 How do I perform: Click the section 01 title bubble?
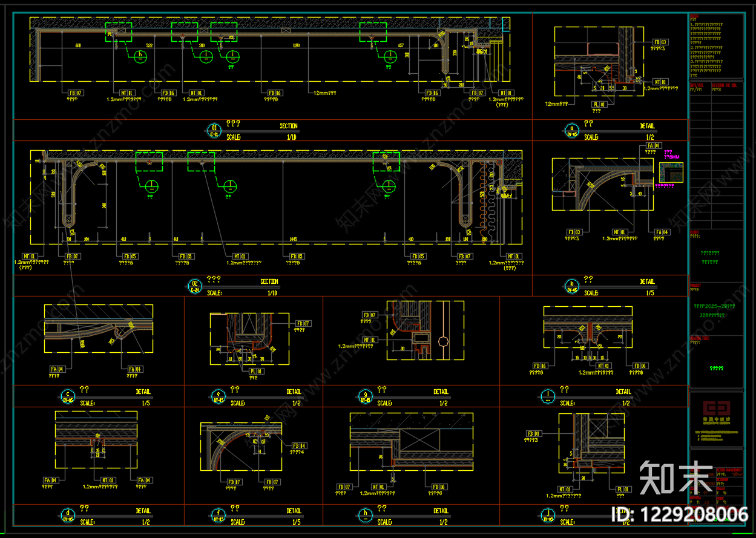[214, 129]
